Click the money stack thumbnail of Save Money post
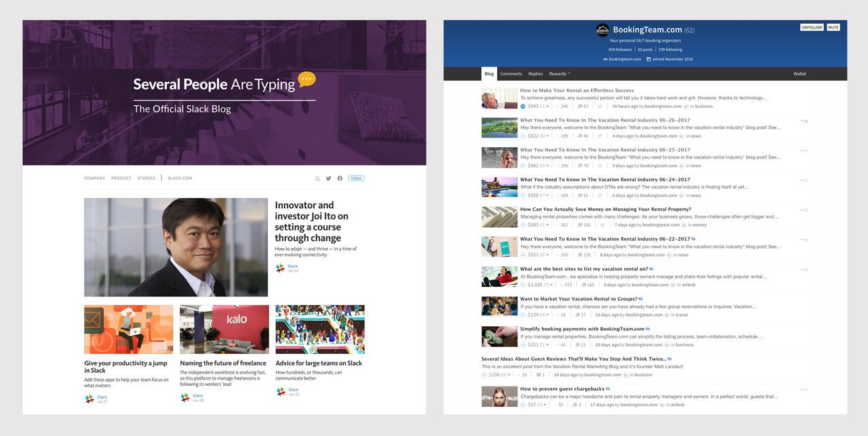Screen dimensions: 868x436 pyautogui.click(x=500, y=217)
